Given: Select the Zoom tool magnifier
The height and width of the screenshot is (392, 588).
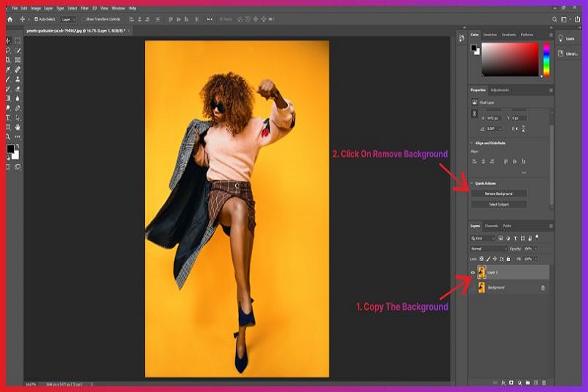Looking at the screenshot, I should coord(8,137).
